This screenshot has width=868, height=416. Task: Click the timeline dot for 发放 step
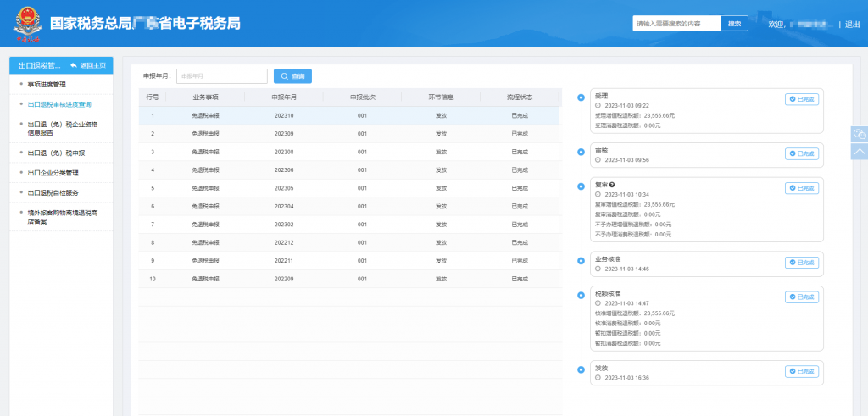click(581, 369)
